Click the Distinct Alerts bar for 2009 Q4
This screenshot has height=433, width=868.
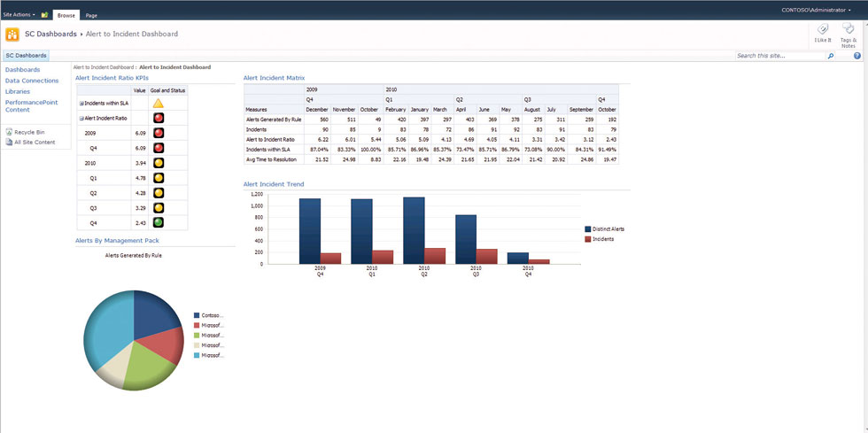[x=310, y=231]
